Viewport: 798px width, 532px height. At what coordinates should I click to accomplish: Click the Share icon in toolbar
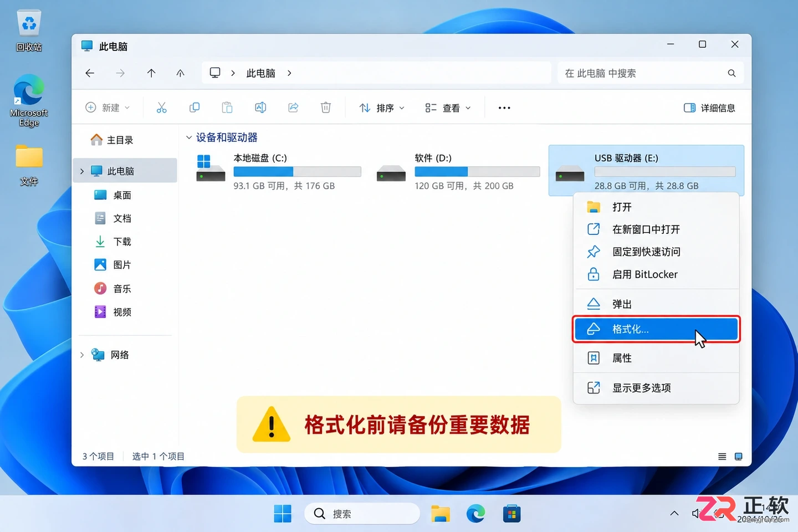coord(293,108)
